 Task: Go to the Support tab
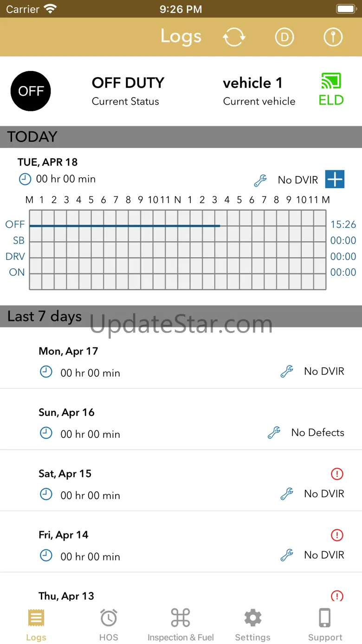click(325, 624)
